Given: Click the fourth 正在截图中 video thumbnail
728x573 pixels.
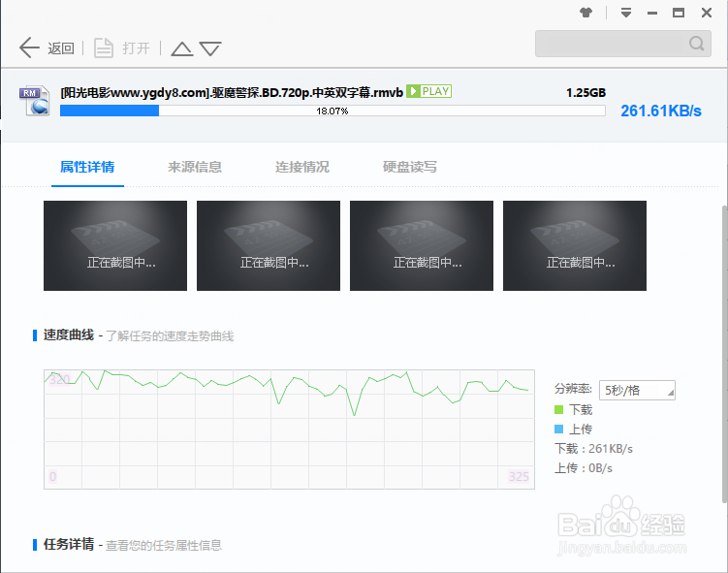Looking at the screenshot, I should (575, 245).
